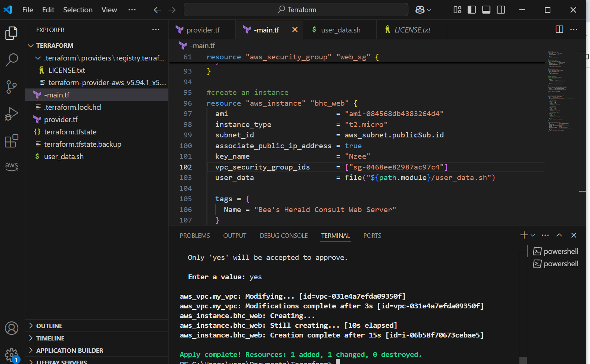Image resolution: width=590 pixels, height=364 pixels.
Task: Toggle the secondary side bar
Action: tap(501, 10)
